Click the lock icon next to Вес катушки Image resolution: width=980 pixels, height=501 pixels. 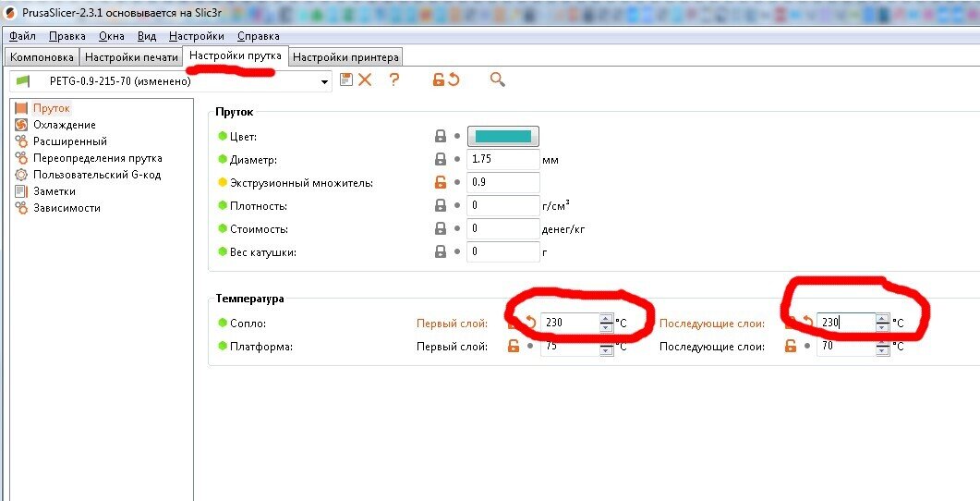pos(441,252)
